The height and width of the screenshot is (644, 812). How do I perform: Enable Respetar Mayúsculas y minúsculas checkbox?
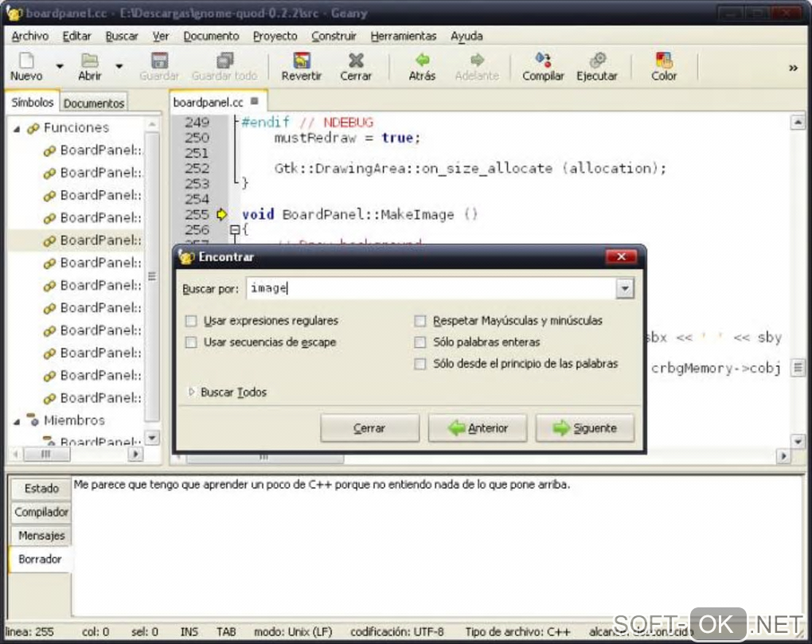(x=420, y=321)
